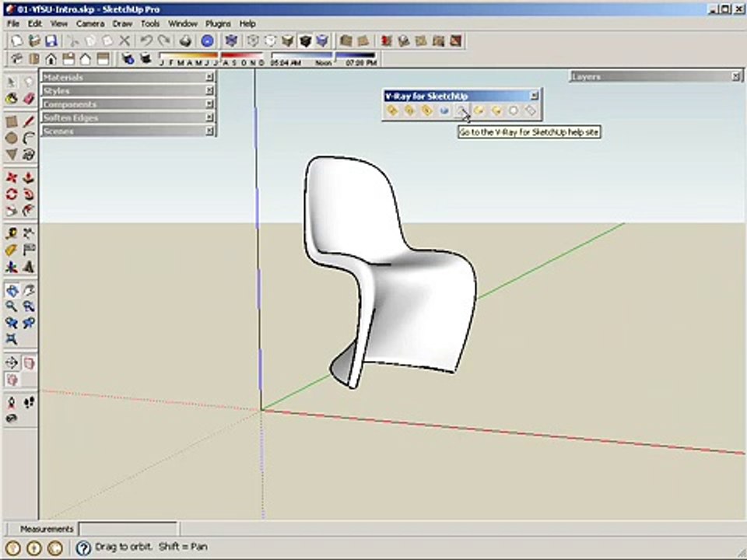
Task: Redo the last action
Action: [164, 41]
